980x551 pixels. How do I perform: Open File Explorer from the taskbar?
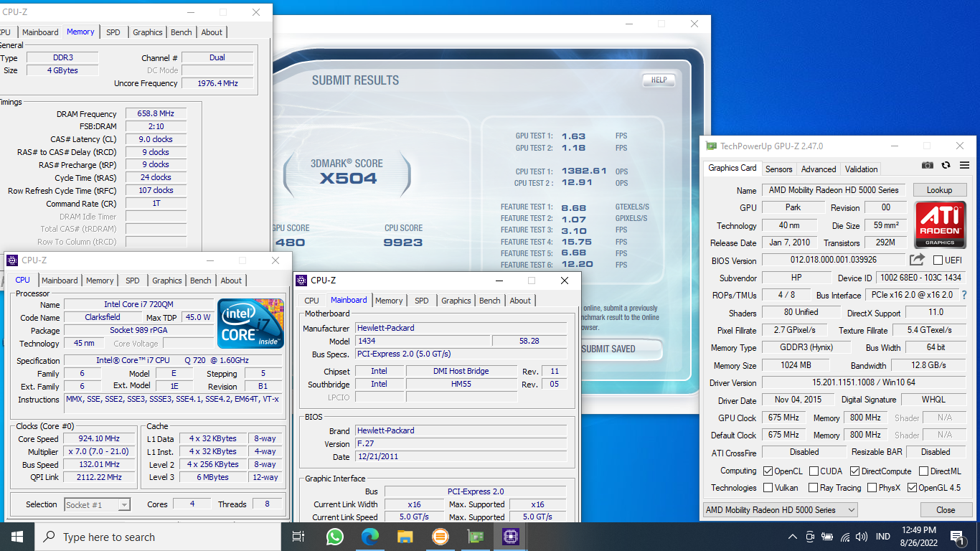click(405, 537)
